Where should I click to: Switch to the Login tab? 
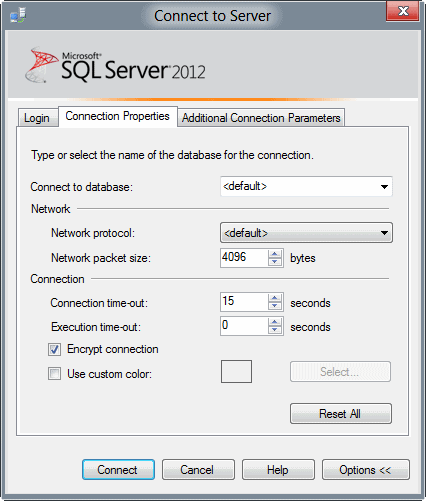point(37,118)
